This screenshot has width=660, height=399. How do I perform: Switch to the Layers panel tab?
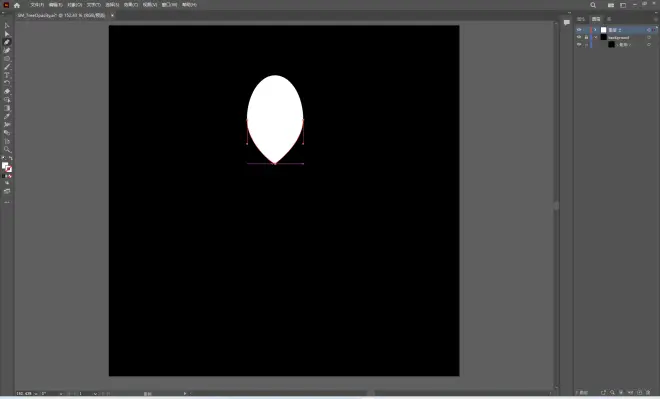596,19
